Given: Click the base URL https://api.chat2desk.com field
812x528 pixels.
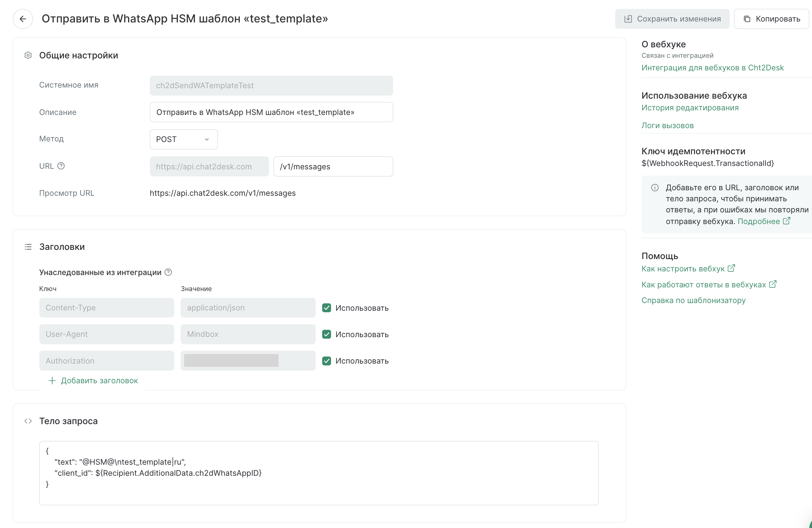Looking at the screenshot, I should click(209, 166).
